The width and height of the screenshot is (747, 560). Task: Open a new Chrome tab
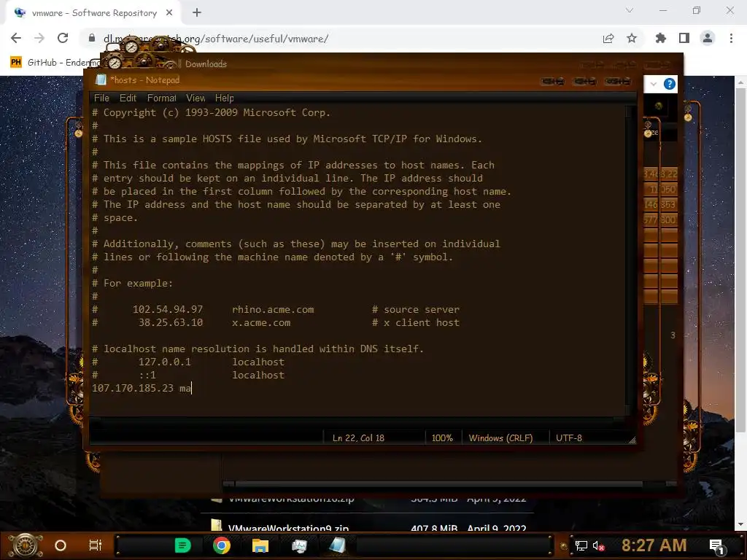197,13
